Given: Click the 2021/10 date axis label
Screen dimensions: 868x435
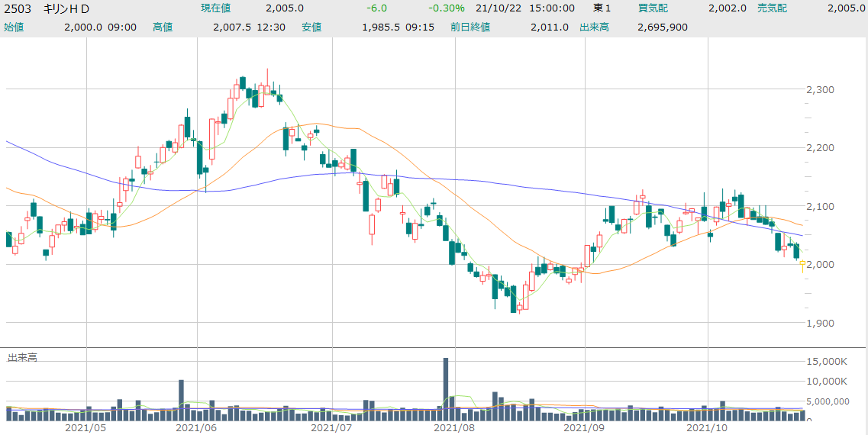Looking at the screenshot, I should pos(708,428).
